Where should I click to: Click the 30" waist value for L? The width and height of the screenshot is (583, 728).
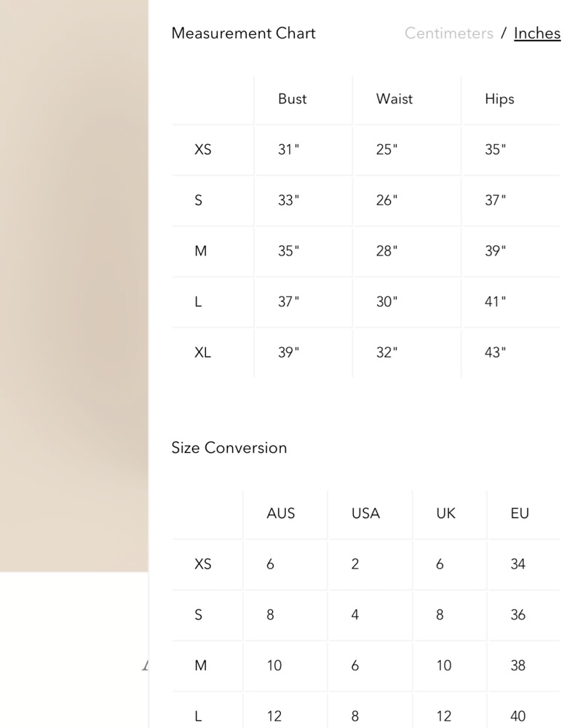[x=386, y=302]
